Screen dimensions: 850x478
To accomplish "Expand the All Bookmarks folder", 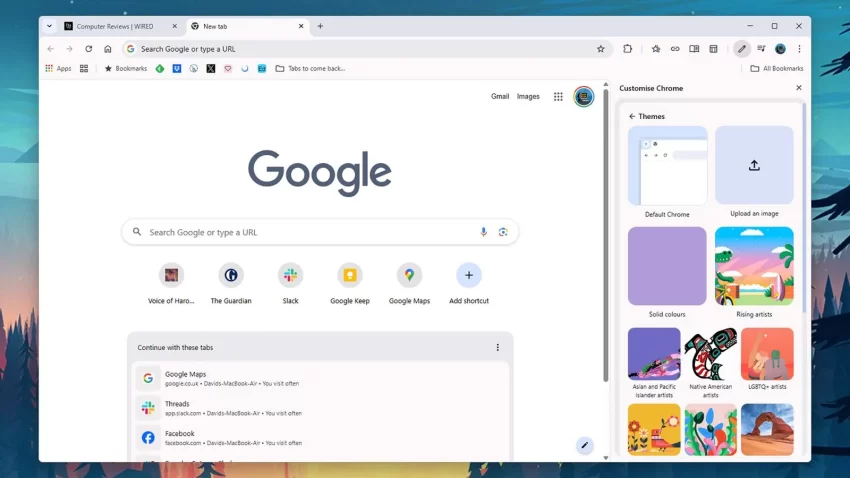I will click(777, 68).
